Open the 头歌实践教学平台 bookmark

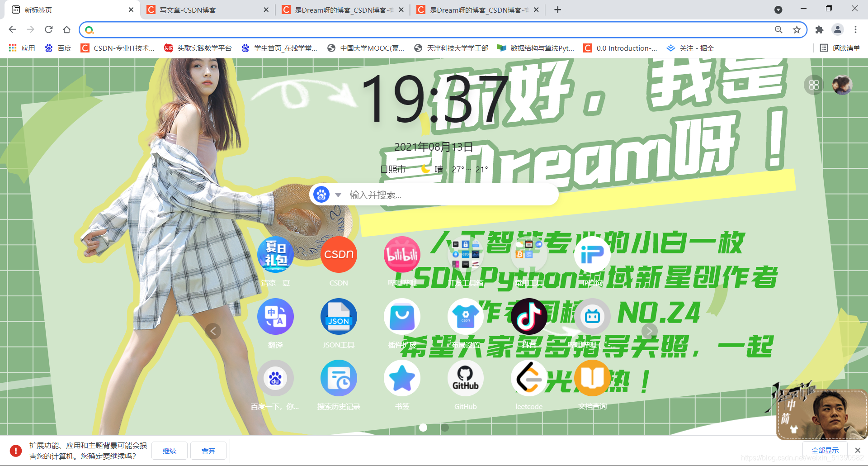click(x=198, y=48)
